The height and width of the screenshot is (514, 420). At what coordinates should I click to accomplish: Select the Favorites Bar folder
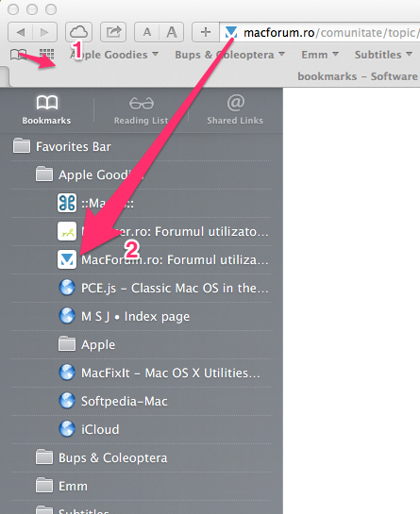point(141,146)
